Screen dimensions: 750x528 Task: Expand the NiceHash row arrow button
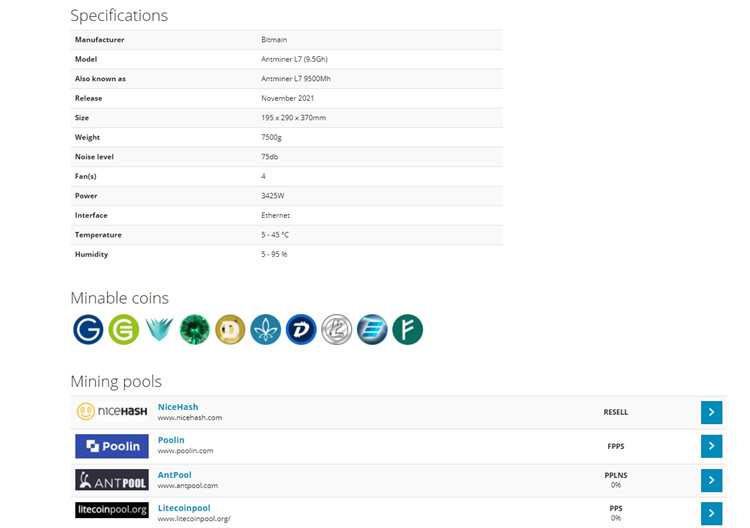click(x=712, y=412)
